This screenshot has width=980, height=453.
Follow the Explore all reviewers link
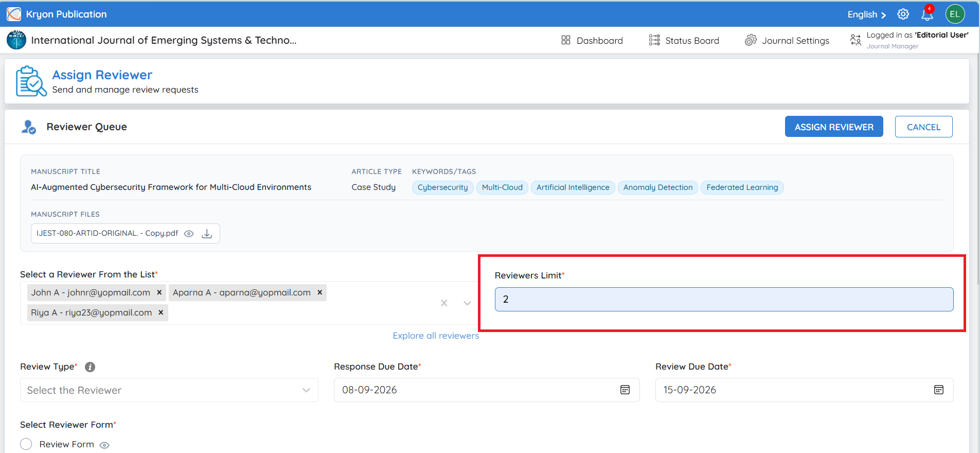(x=436, y=336)
